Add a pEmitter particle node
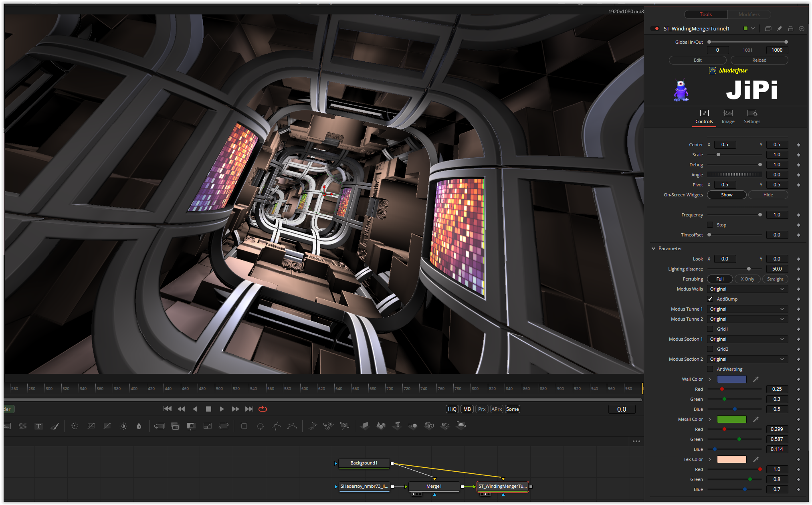Image resolution: width=812 pixels, height=505 pixels. [x=312, y=426]
